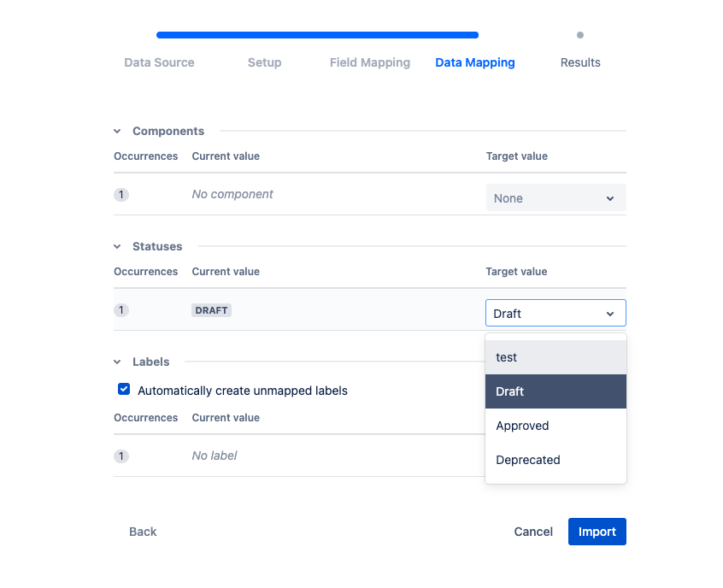723x588 pixels.
Task: Click the Statuses Draft target dropdown
Action: pyautogui.click(x=555, y=314)
